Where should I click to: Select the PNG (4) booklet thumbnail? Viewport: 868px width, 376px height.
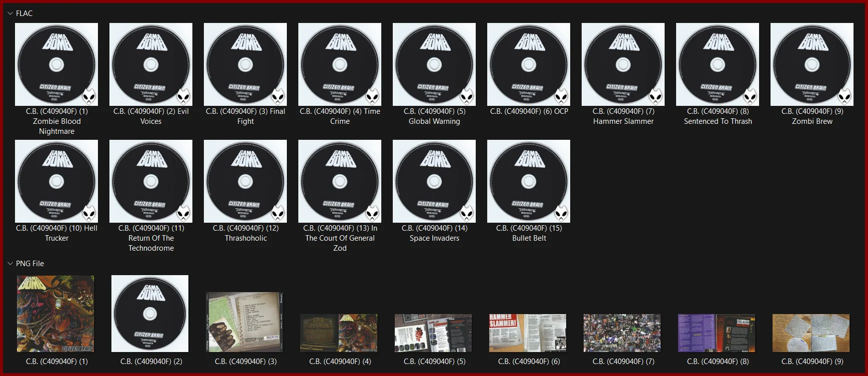coord(339,333)
